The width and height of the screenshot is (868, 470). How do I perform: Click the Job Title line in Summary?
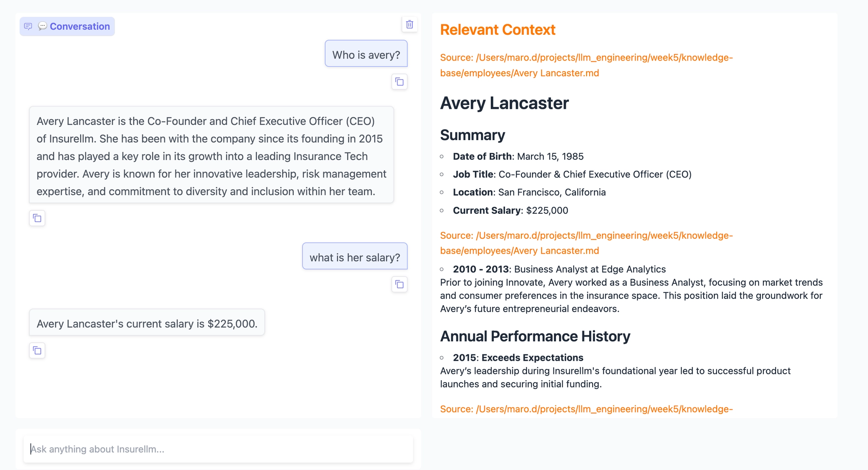(572, 174)
